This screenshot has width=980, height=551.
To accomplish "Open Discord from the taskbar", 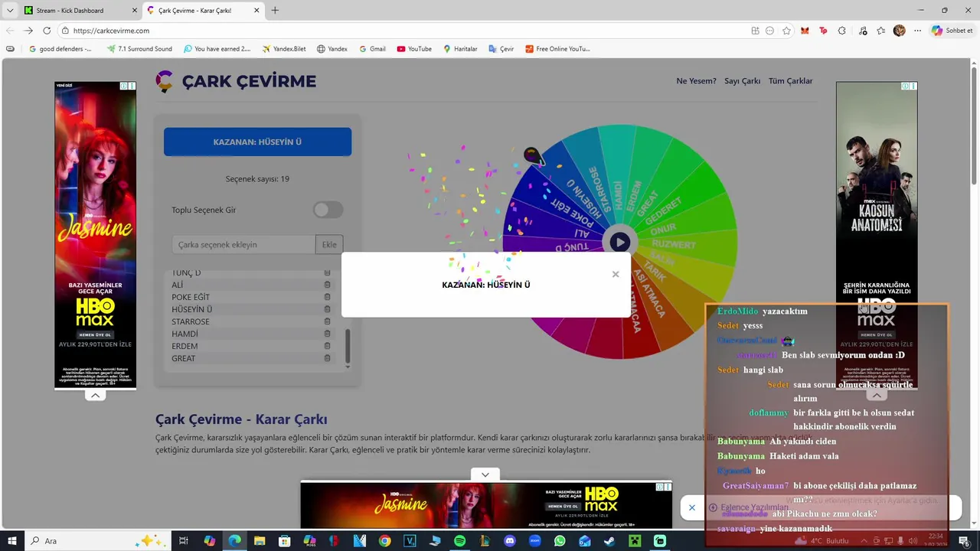I will (x=510, y=541).
